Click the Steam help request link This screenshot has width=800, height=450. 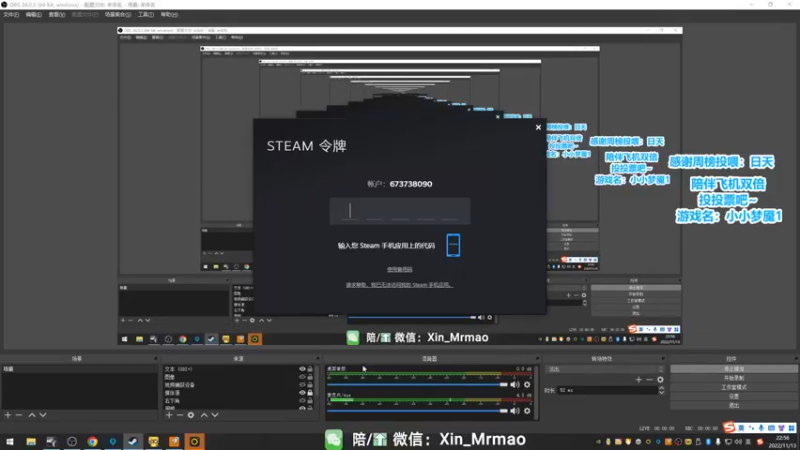(399, 285)
